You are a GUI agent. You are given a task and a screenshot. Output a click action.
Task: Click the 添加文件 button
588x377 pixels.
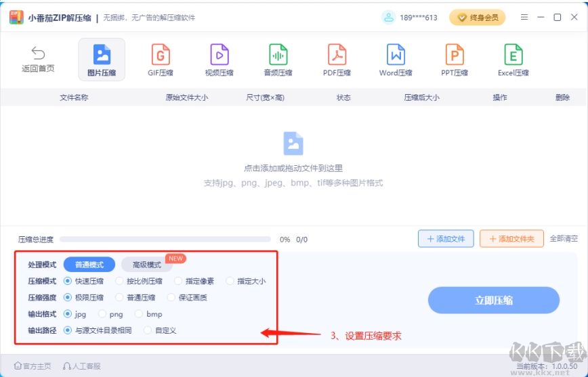[446, 239]
